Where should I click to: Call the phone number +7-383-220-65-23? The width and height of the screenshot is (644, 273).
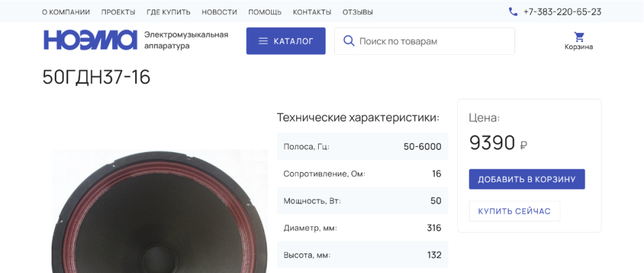click(562, 12)
